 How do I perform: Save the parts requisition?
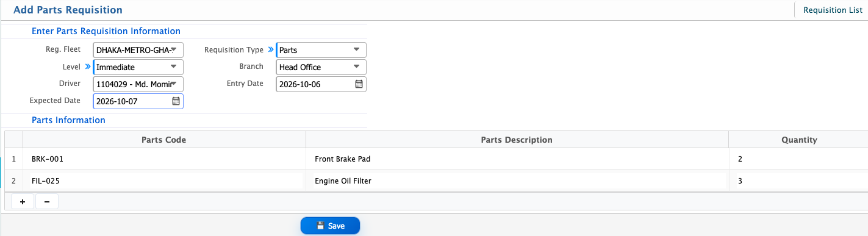(331, 226)
